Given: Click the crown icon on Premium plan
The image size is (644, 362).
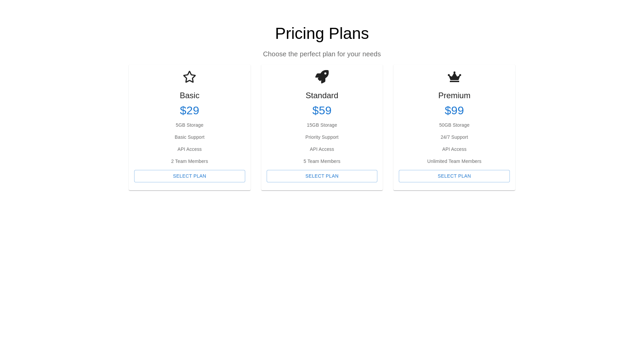Looking at the screenshot, I should click(454, 77).
